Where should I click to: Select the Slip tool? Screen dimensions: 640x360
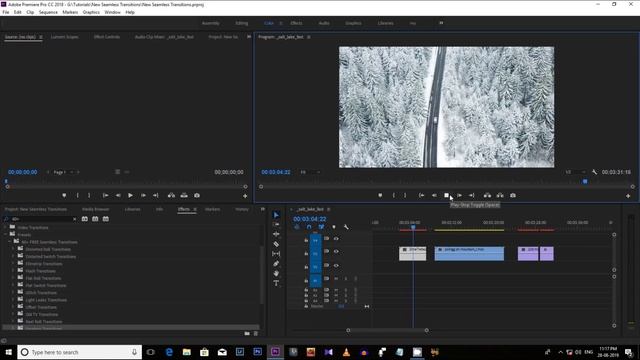click(x=276, y=254)
